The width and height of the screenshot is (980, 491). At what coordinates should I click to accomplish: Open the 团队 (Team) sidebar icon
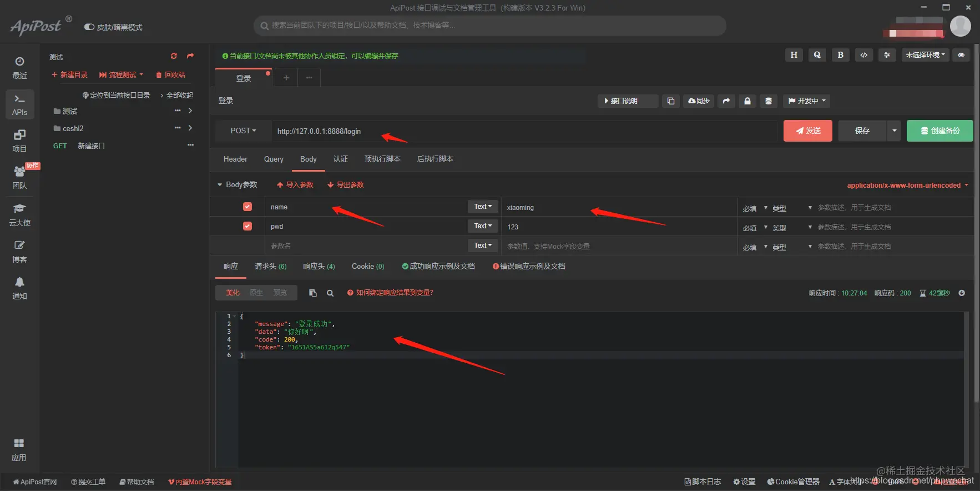[x=19, y=178]
